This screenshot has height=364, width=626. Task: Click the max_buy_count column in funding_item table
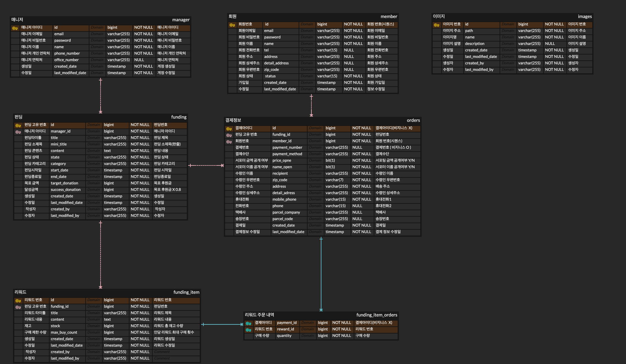(64, 333)
